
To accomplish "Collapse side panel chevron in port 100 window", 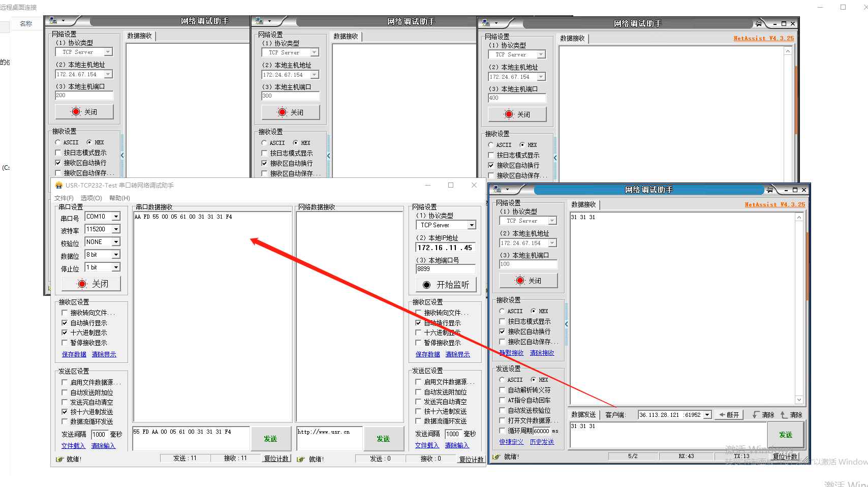I will 566,324.
